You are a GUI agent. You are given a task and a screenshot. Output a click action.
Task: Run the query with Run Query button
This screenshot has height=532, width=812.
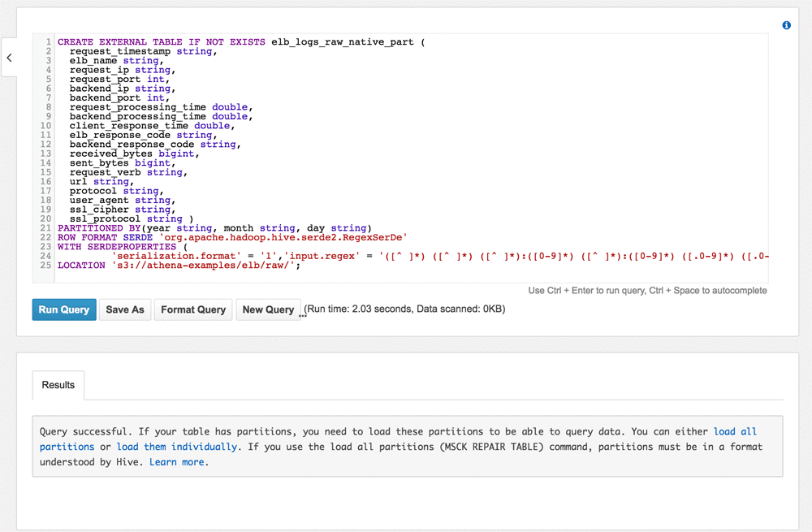tap(64, 309)
